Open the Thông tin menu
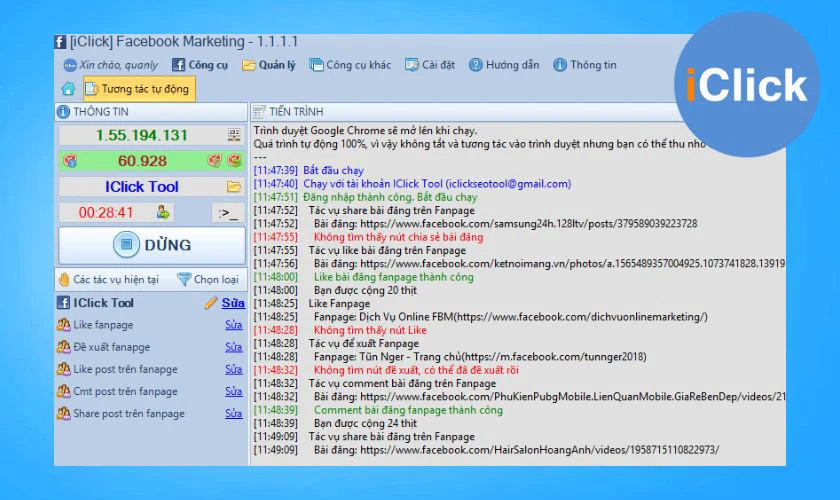Screen dimensions: 840x500 pos(584,65)
